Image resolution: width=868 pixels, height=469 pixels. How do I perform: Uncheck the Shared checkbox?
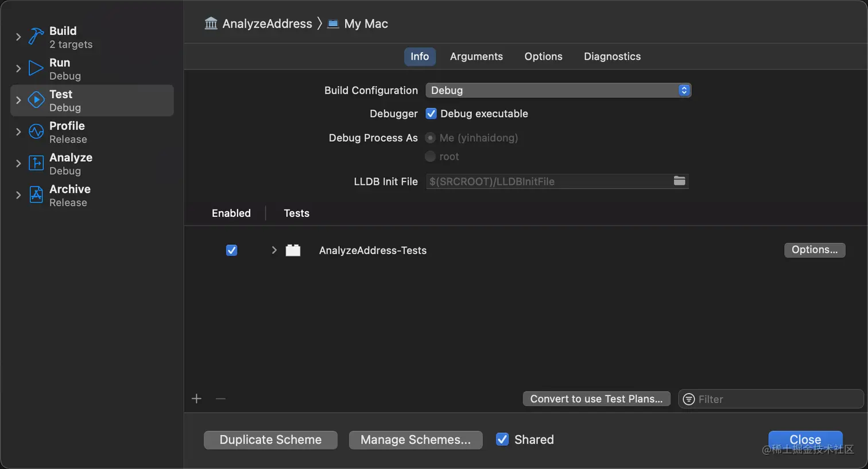tap(502, 439)
